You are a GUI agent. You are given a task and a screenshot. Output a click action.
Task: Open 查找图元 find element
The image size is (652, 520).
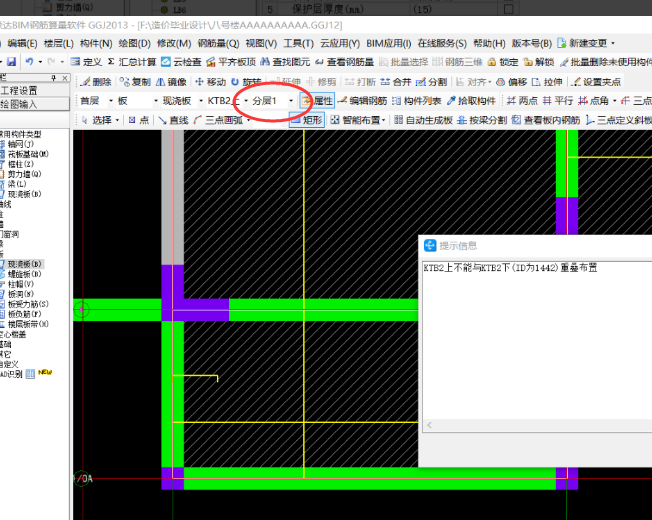point(285,62)
